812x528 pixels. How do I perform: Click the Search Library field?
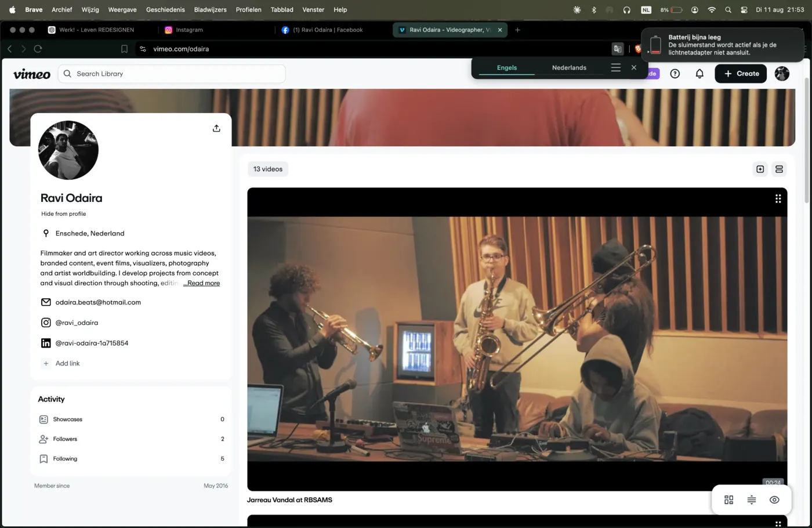pos(172,74)
